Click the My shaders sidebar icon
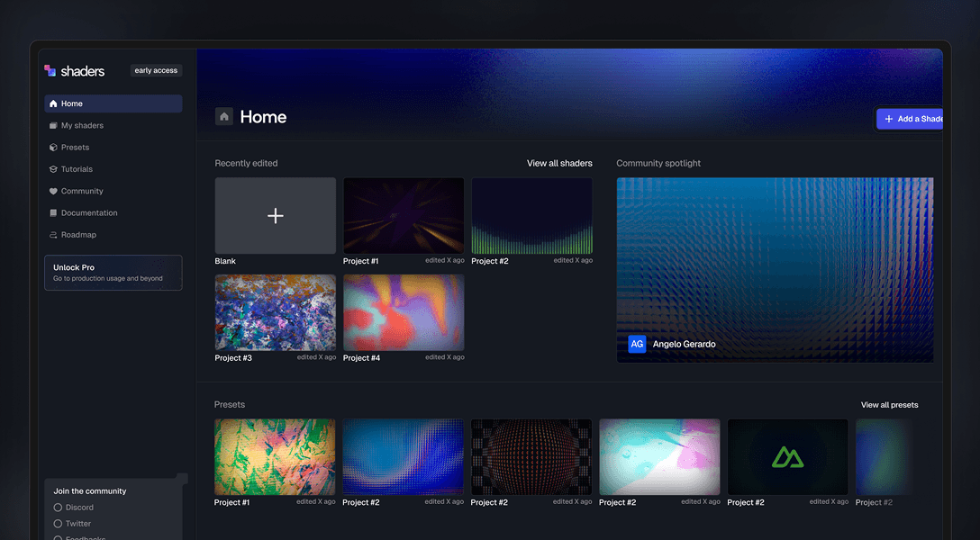 [x=53, y=125]
